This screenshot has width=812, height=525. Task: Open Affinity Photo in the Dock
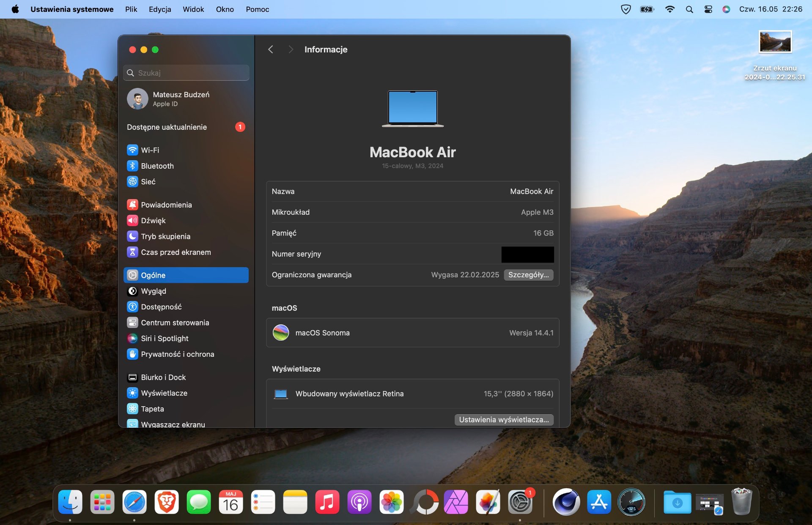click(456, 502)
